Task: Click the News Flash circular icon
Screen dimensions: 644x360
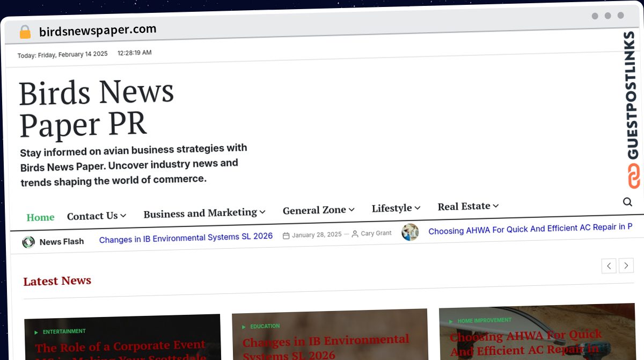Action: pos(28,242)
